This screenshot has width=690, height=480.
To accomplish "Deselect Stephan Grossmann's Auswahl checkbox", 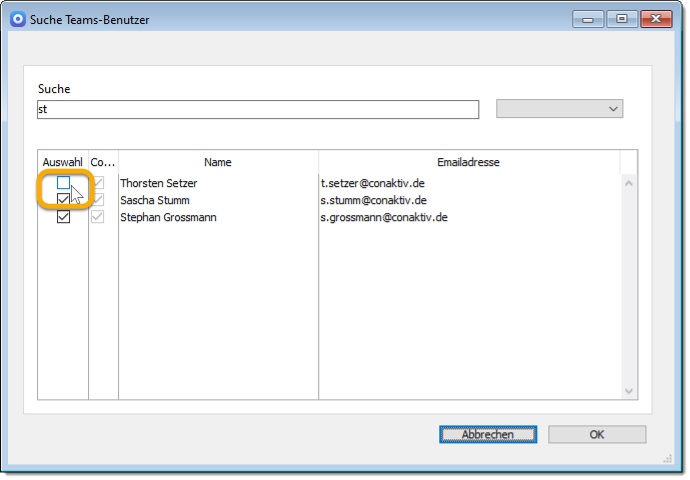I will [x=64, y=217].
